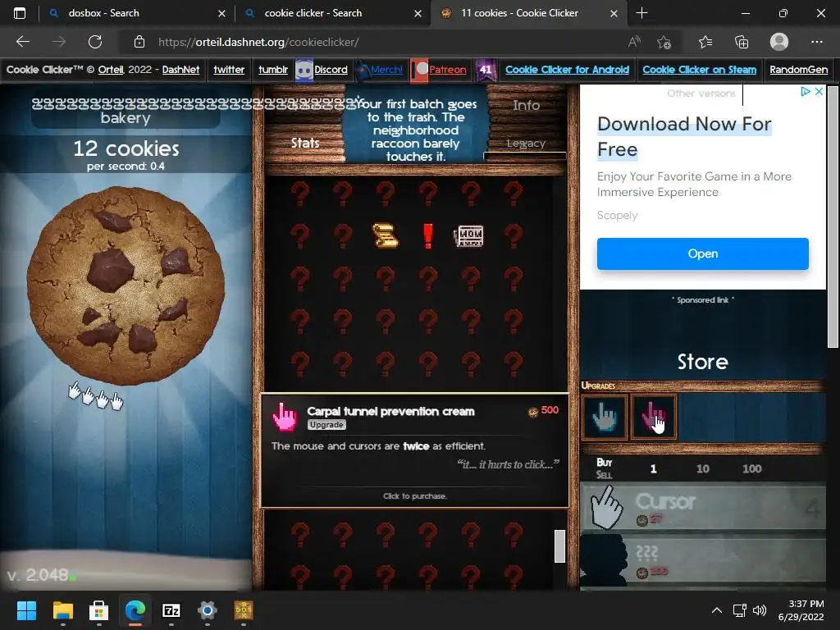Select buy amount 100
The image size is (840, 630).
tap(751, 468)
